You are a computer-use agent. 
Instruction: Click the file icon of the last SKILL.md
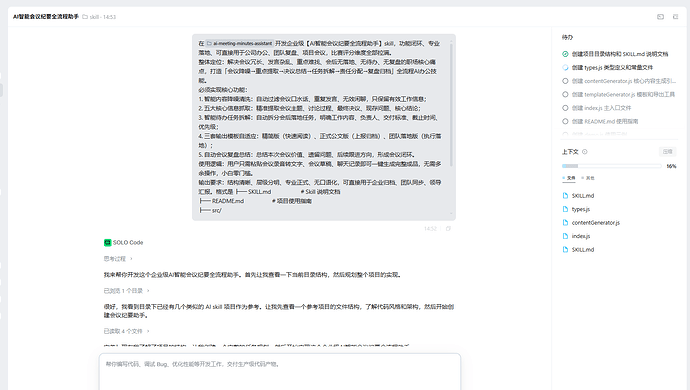pos(565,250)
